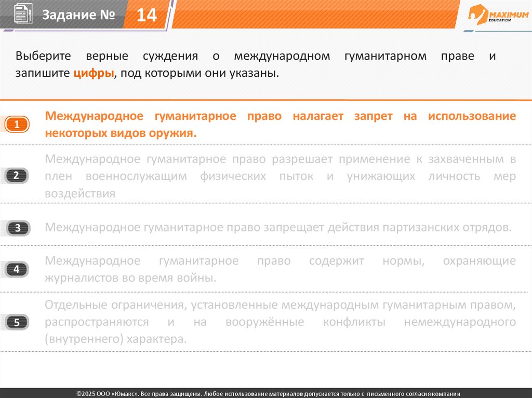Click the Maximum Education logo
Screen dimensions: 532x398
click(498, 15)
